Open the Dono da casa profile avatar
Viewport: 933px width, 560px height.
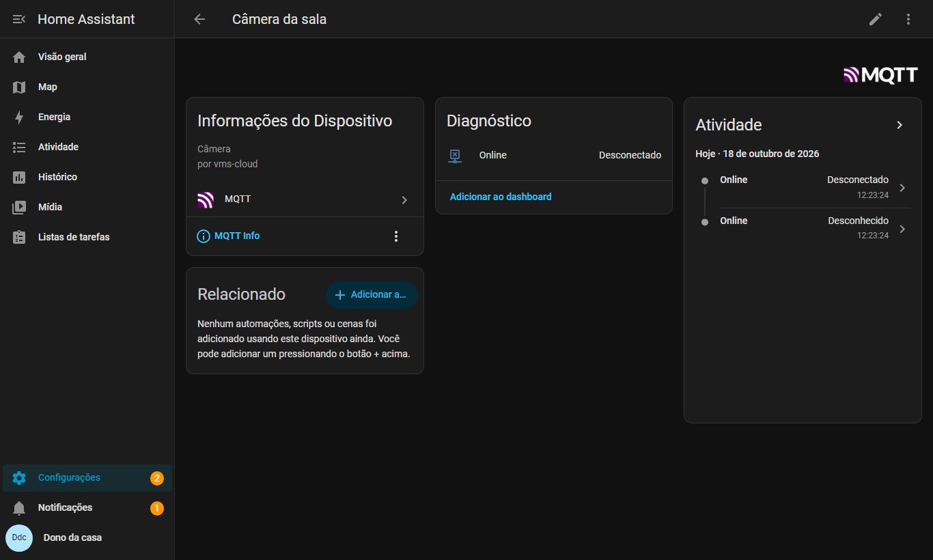(x=19, y=537)
